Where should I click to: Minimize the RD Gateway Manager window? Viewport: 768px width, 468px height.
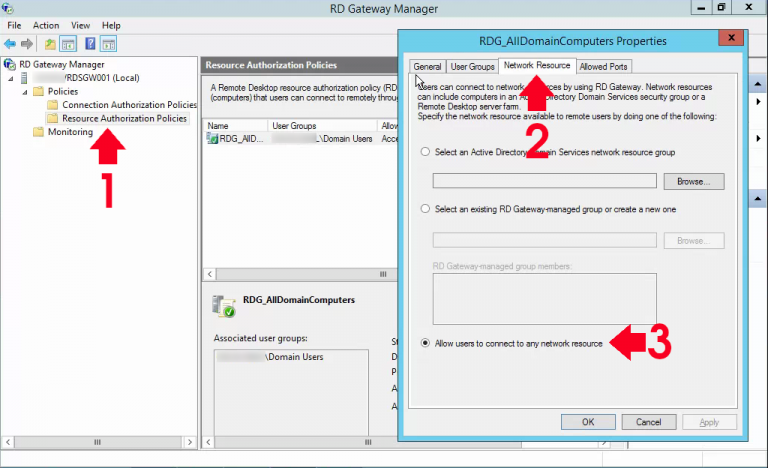pyautogui.click(x=702, y=7)
